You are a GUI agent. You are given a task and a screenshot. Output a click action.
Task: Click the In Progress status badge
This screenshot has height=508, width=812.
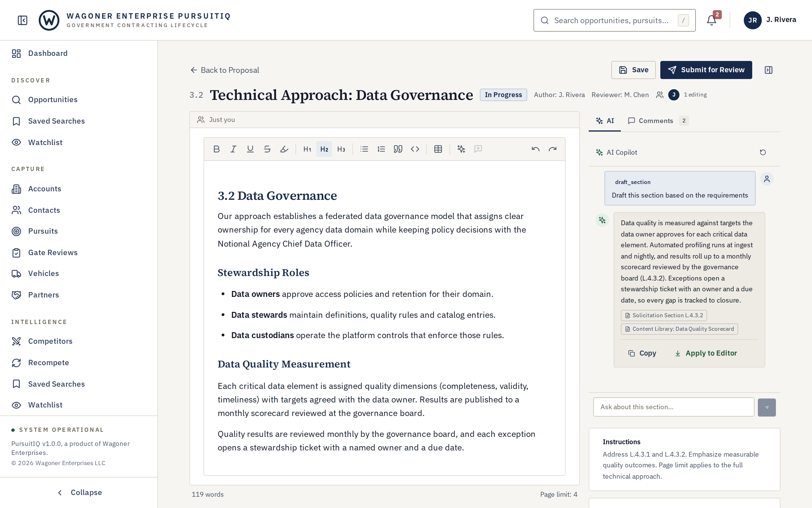[x=503, y=95]
